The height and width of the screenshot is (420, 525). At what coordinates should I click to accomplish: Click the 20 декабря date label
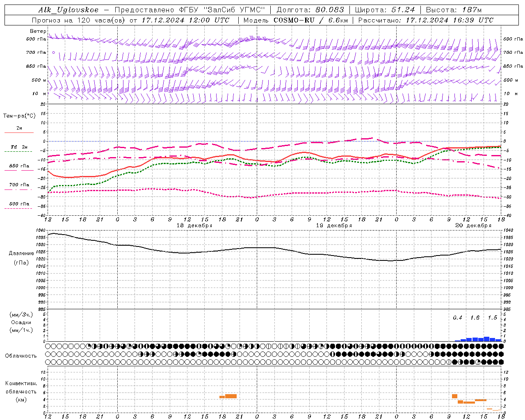(473, 226)
